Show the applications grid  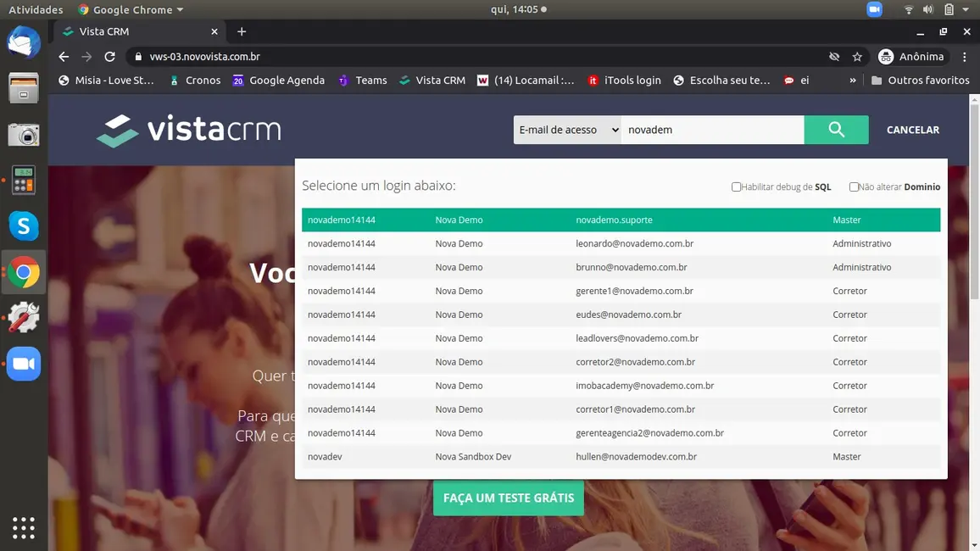[24, 527]
